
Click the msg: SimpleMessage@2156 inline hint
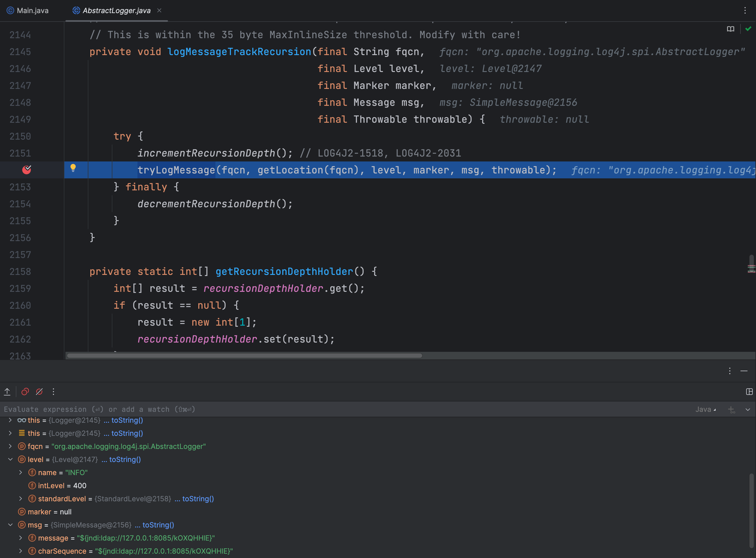[508, 102]
